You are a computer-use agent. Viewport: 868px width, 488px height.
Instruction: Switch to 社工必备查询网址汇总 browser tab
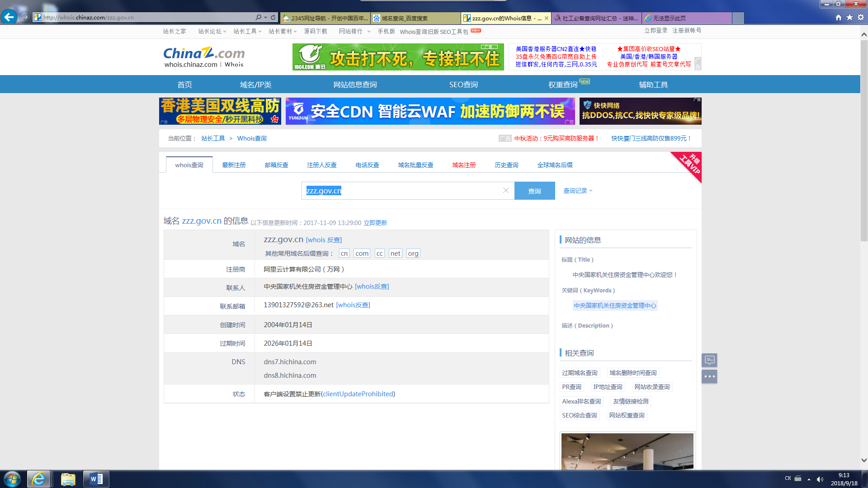click(596, 18)
